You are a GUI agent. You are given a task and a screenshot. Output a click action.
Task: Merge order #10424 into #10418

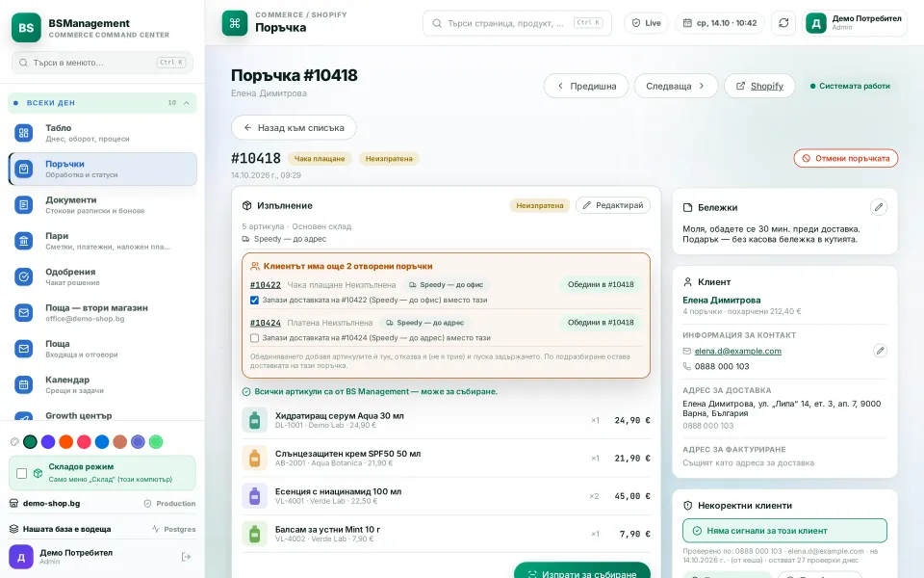coord(601,322)
